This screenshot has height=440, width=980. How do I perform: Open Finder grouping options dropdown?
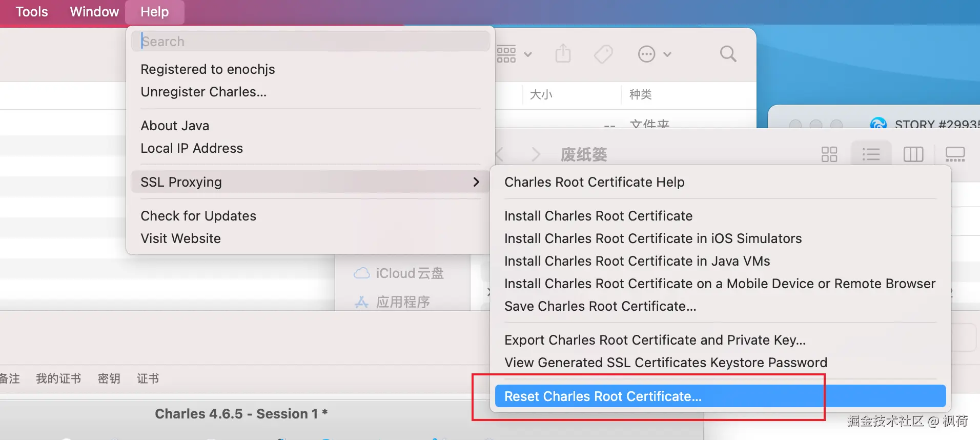[514, 54]
